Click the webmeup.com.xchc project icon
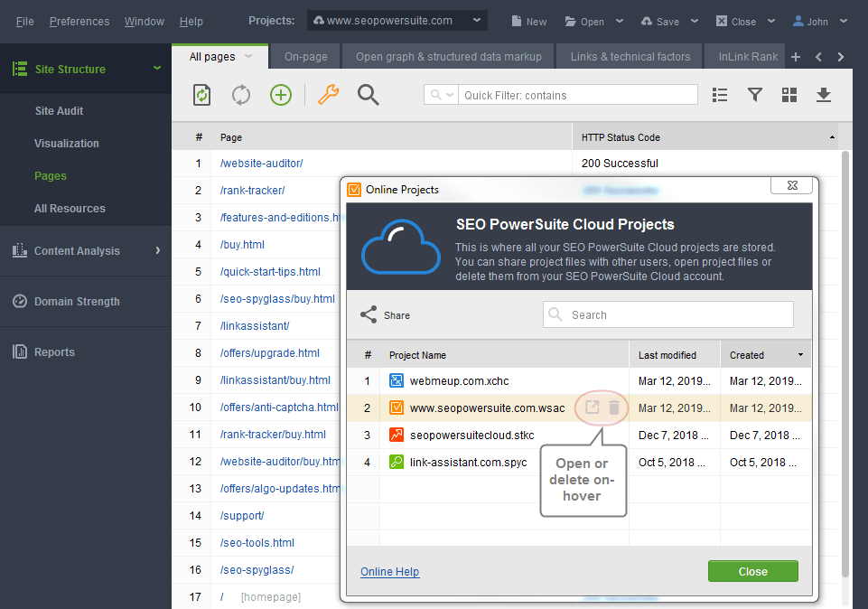 tap(397, 380)
